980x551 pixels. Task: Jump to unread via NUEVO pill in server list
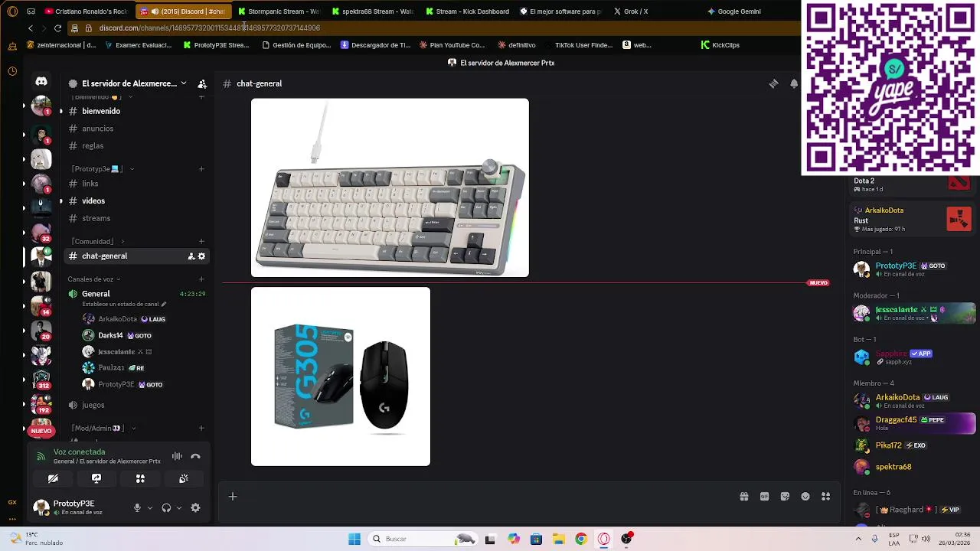pos(41,431)
